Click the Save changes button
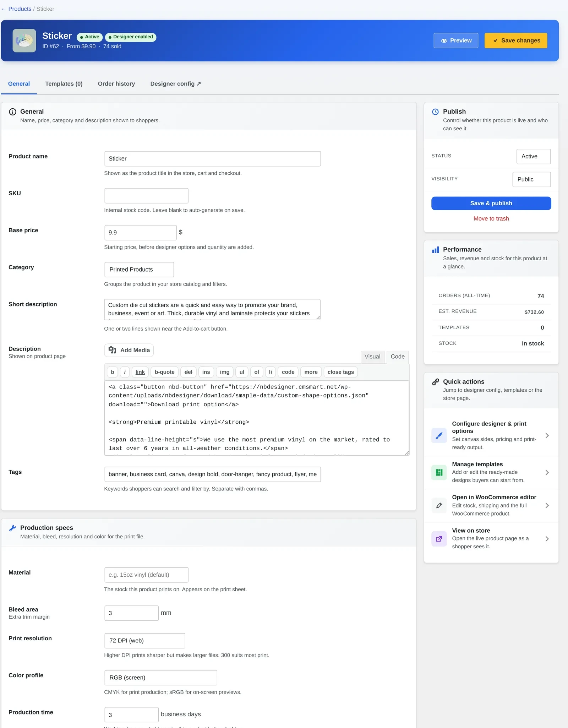The image size is (568, 728). coord(516,40)
